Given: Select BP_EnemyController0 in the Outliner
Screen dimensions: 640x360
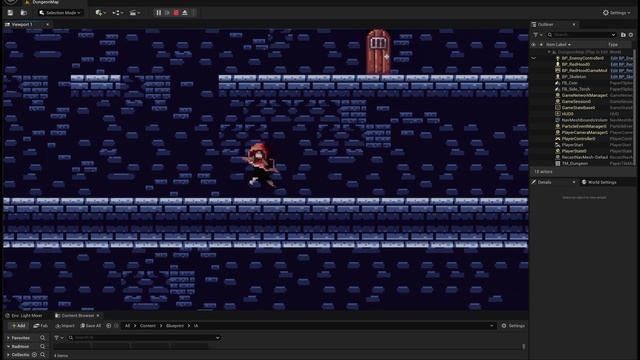Looking at the screenshot, I should pyautogui.click(x=582, y=58).
